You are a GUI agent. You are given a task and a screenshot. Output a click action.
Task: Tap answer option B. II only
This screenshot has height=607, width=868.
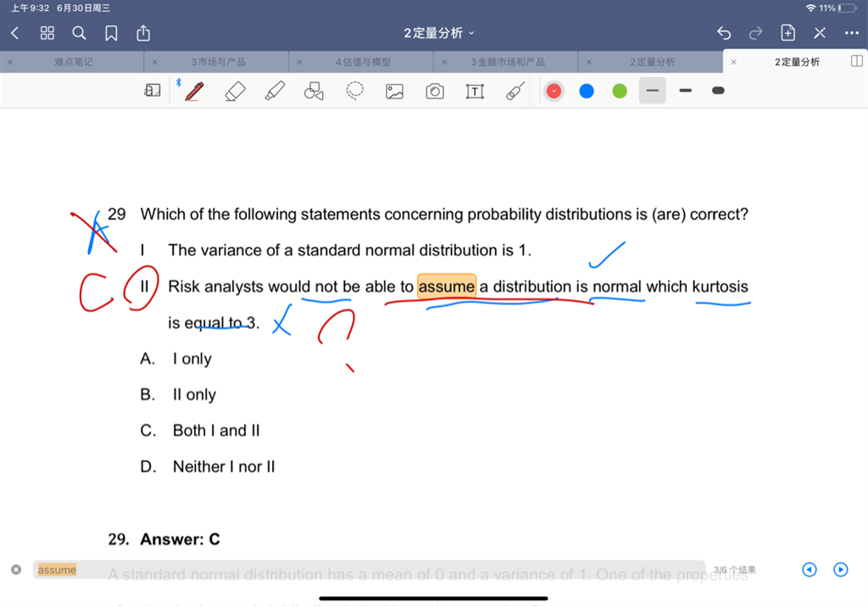pos(178,394)
